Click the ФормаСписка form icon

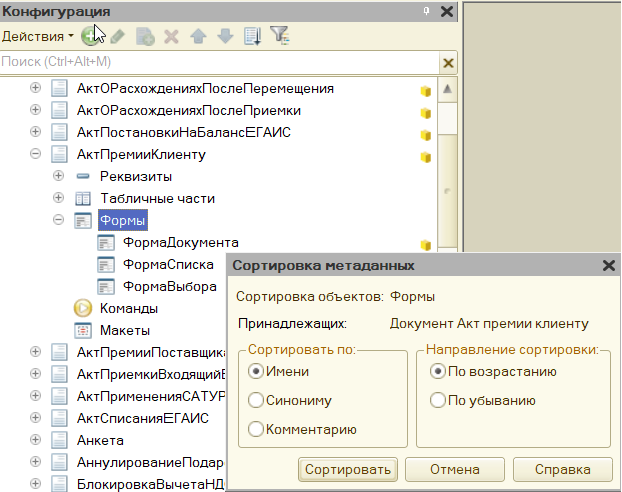(x=106, y=265)
